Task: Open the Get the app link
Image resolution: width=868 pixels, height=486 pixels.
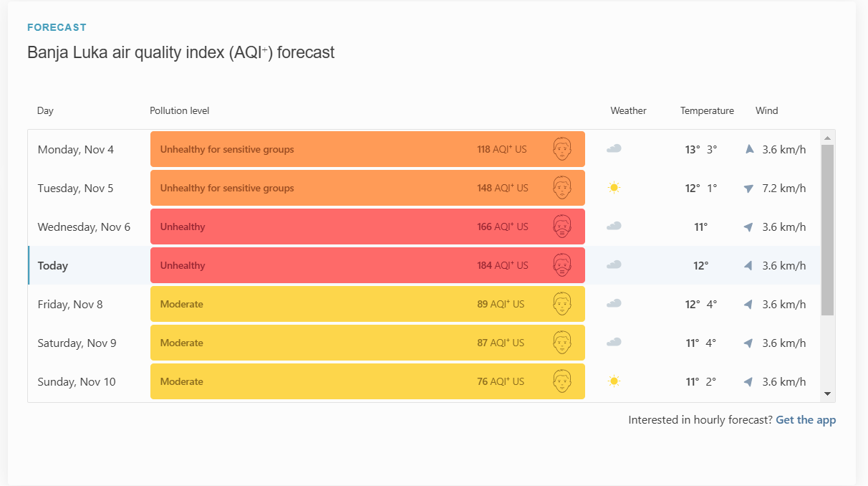Action: pyautogui.click(x=806, y=420)
